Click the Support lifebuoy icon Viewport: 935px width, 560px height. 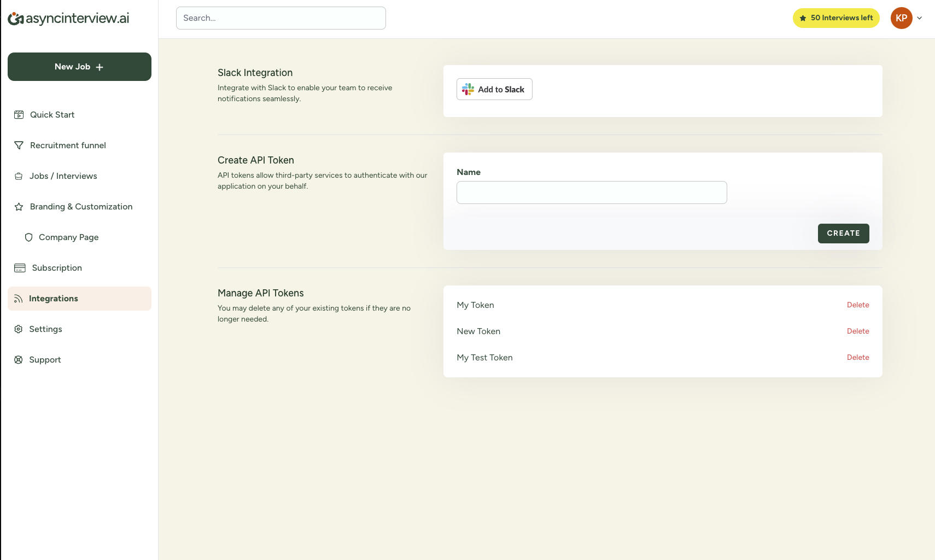tap(19, 360)
